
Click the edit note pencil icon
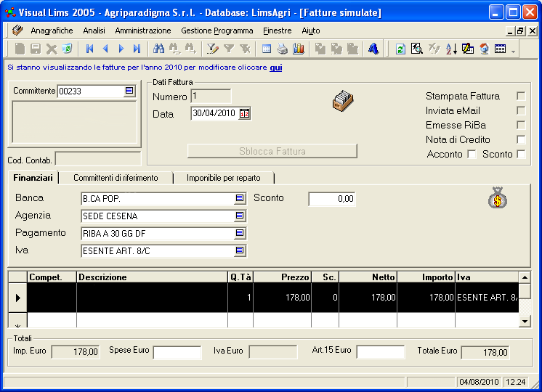468,49
